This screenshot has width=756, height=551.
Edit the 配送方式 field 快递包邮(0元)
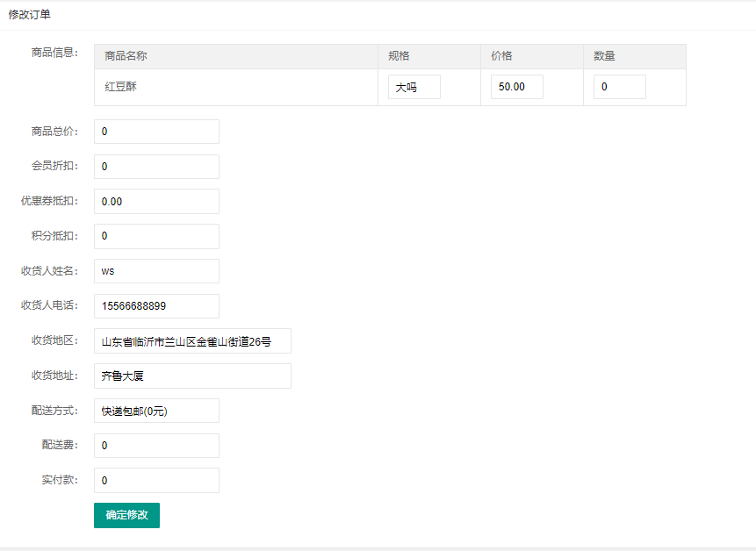click(x=156, y=411)
